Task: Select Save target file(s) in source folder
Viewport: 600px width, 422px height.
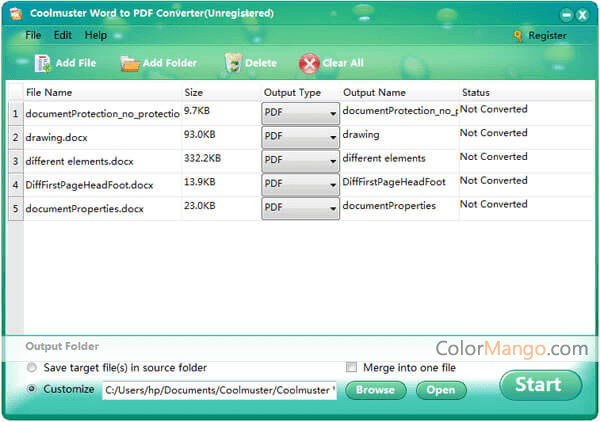Action: pos(33,367)
